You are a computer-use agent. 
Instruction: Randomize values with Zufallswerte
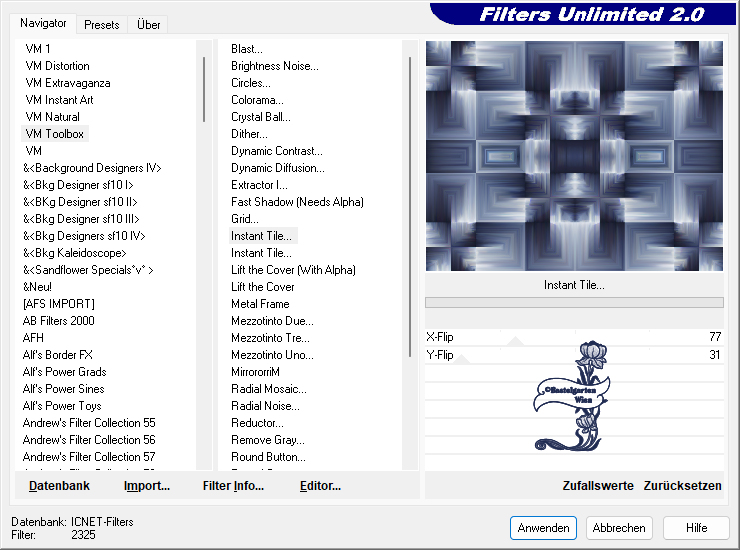point(597,485)
